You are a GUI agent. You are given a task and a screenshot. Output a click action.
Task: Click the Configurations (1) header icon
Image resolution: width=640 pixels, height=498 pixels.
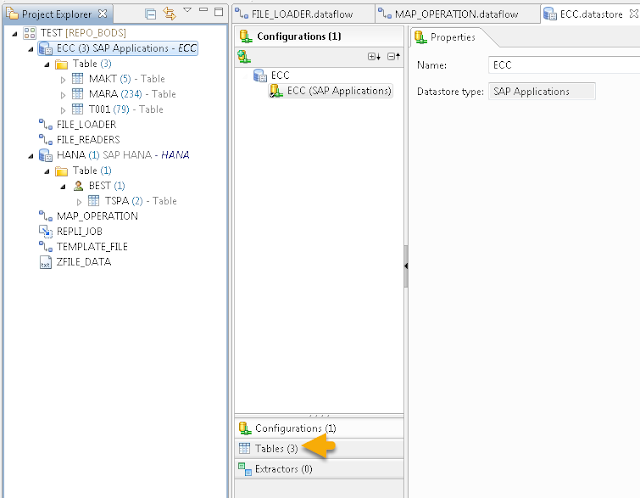(x=245, y=37)
